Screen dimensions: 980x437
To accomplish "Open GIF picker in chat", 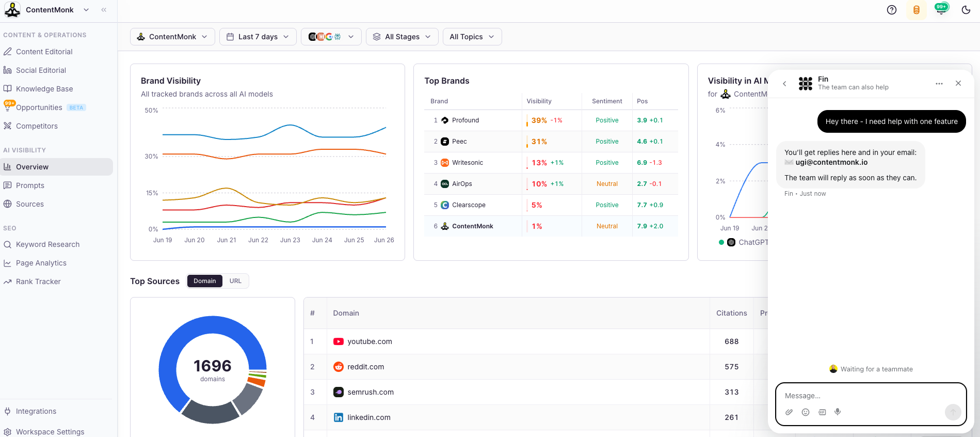I will 822,412.
